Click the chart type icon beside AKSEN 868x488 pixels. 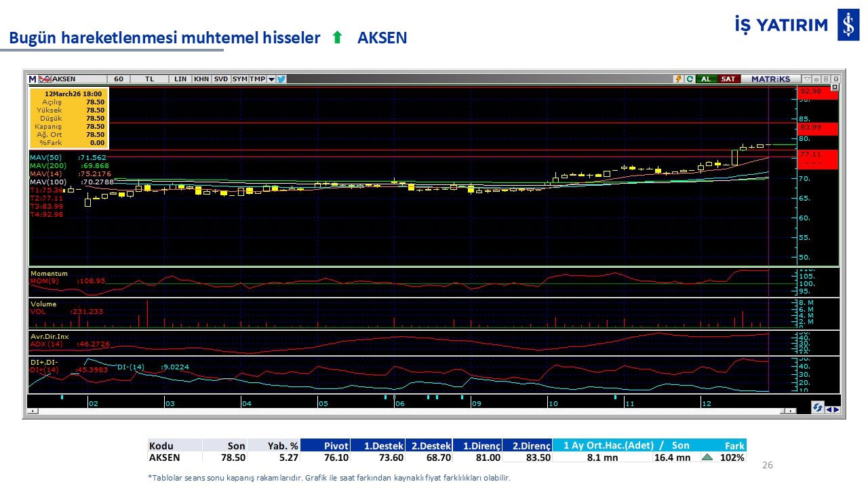[x=45, y=79]
